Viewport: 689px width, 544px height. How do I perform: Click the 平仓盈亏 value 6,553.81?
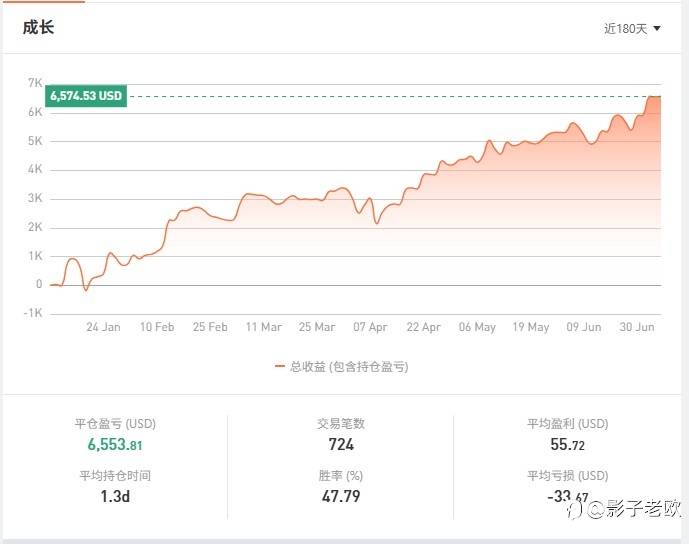[115, 445]
